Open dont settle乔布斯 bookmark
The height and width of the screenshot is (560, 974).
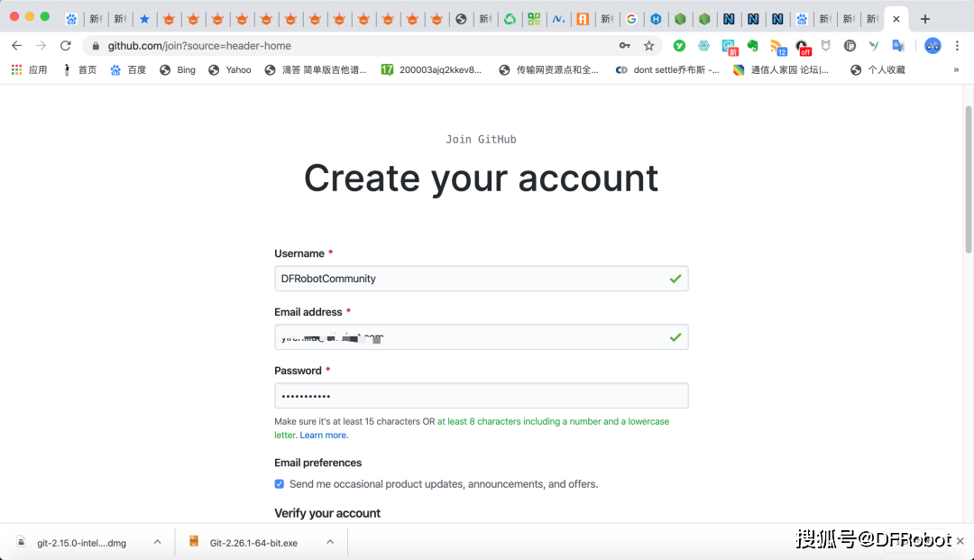tap(667, 69)
